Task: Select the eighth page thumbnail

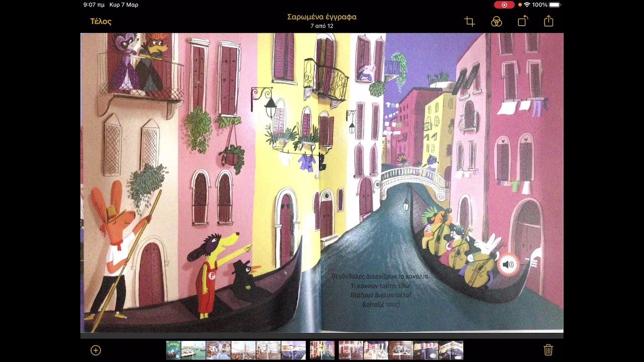Action: click(351, 350)
